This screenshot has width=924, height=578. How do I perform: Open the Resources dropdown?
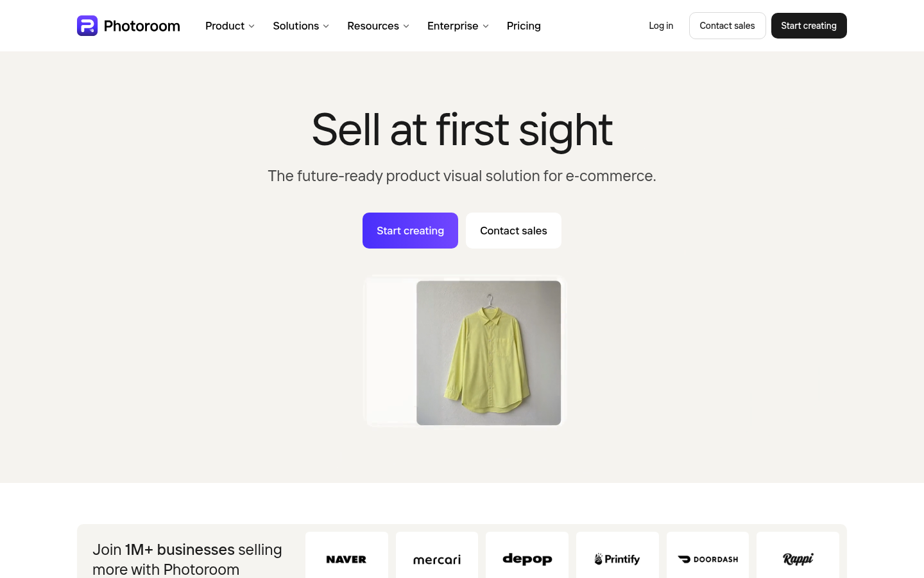378,26
